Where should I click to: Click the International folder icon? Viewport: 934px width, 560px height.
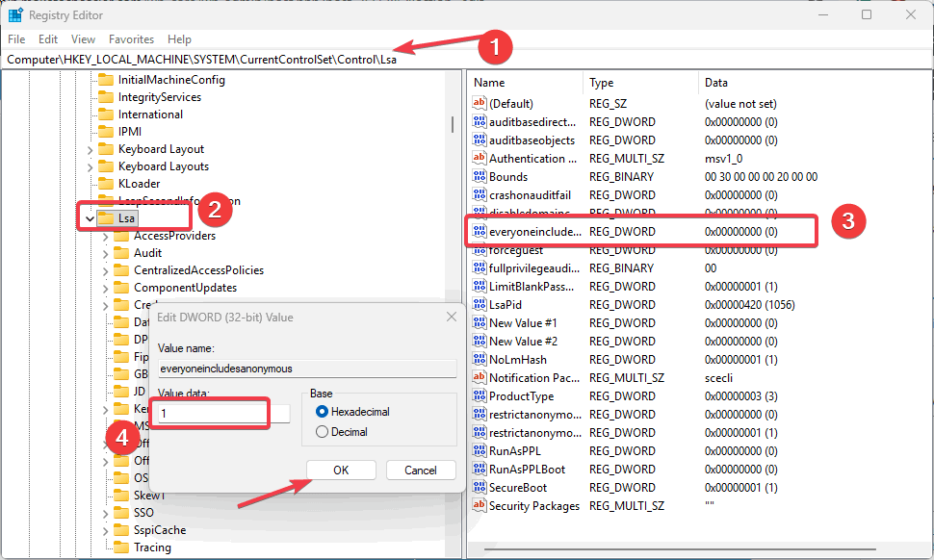tap(105, 115)
